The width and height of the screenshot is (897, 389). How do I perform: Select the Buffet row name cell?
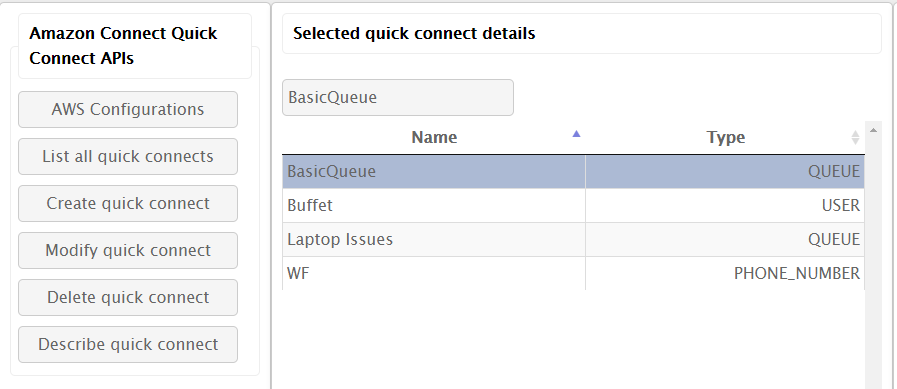434,205
